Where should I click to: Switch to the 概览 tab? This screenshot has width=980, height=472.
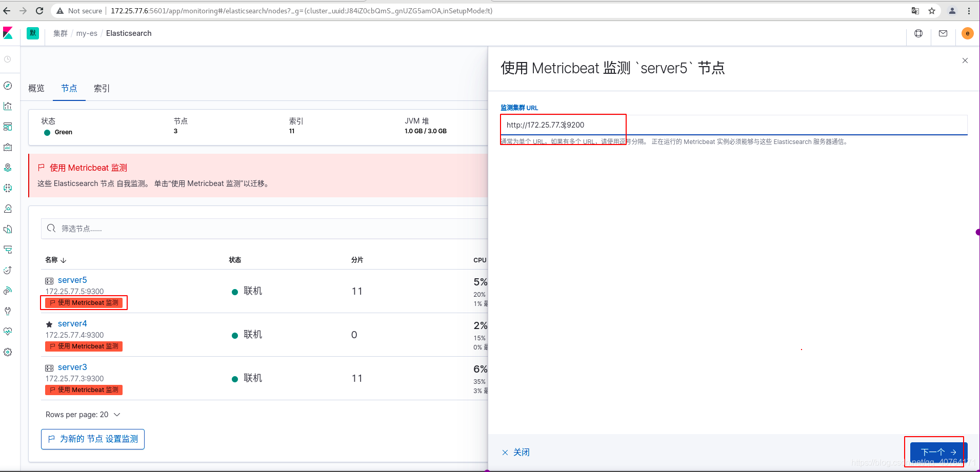tap(36, 88)
